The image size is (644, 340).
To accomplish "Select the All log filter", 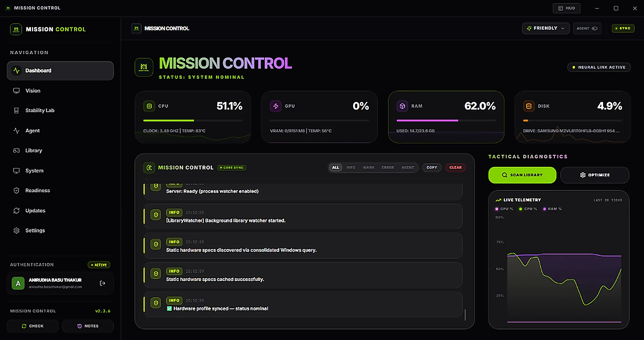I will [335, 167].
